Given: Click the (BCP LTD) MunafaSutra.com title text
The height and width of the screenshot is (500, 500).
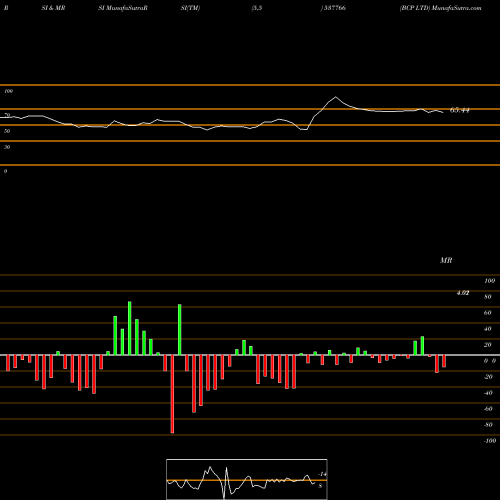Looking at the screenshot, I should 440,8.
